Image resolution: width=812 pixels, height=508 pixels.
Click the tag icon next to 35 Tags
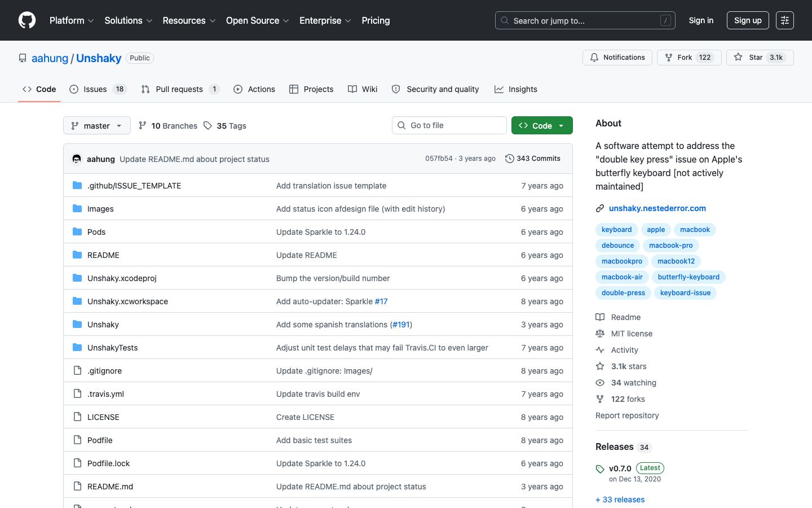coord(208,125)
